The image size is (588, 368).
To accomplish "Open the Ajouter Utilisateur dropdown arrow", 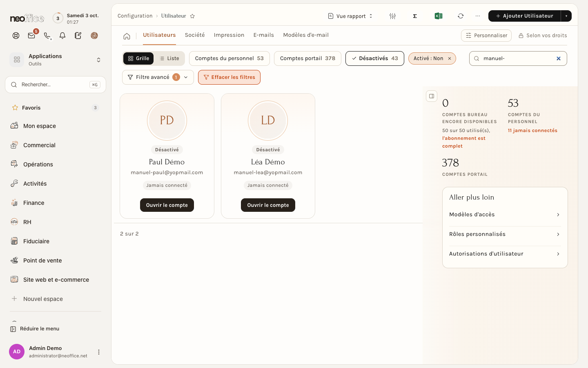I will pyautogui.click(x=566, y=16).
